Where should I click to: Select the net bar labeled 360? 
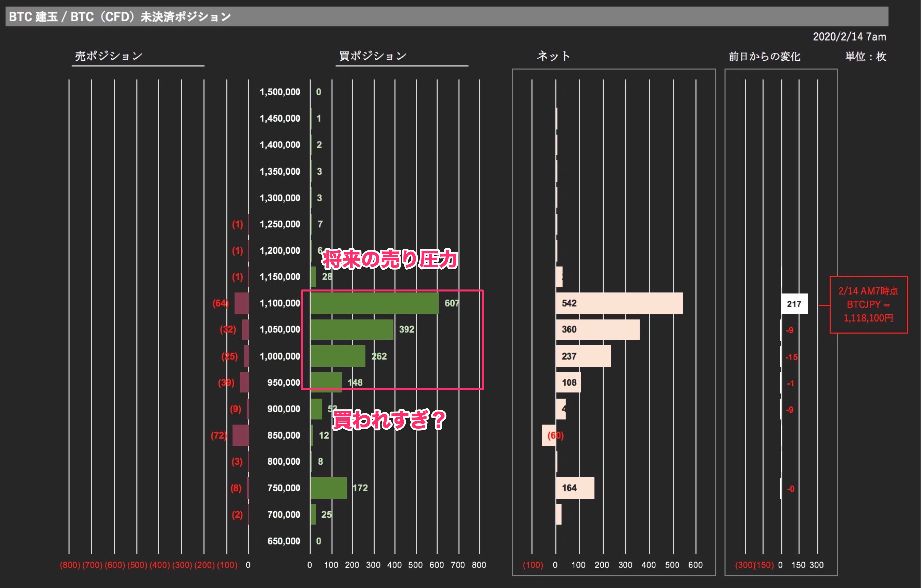597,329
